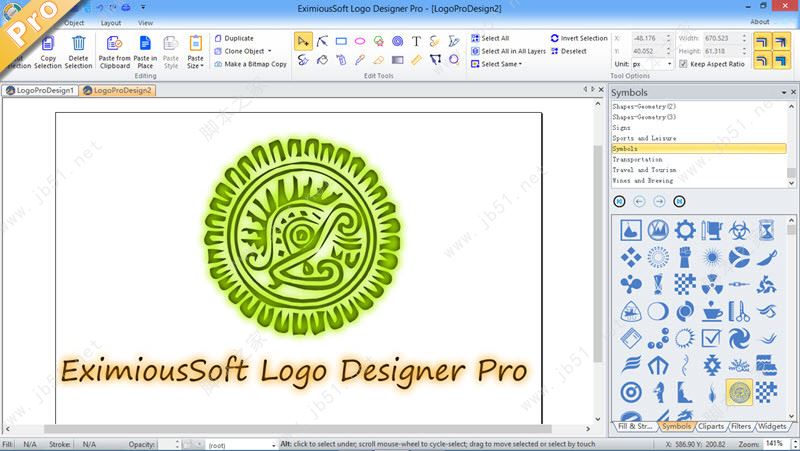800x451 pixels.
Task: Switch to the LogoProDesign1 document tab
Action: (x=40, y=91)
